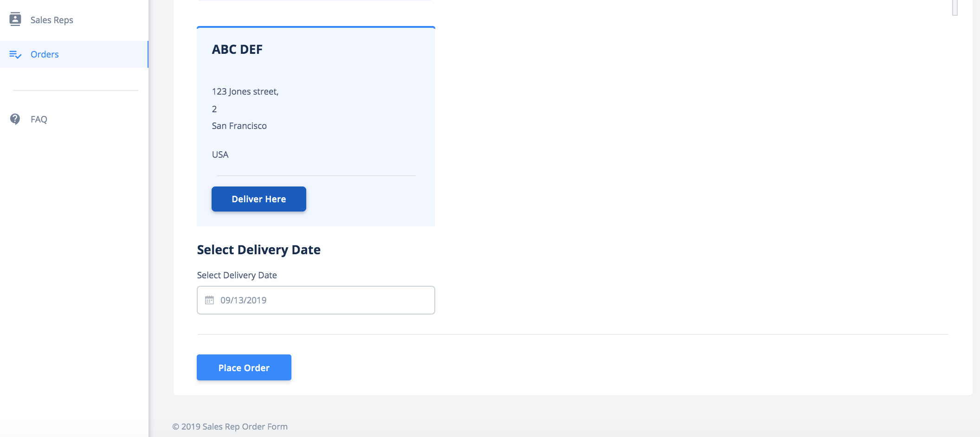
Task: Click the calendar icon in date field
Action: [x=209, y=300]
